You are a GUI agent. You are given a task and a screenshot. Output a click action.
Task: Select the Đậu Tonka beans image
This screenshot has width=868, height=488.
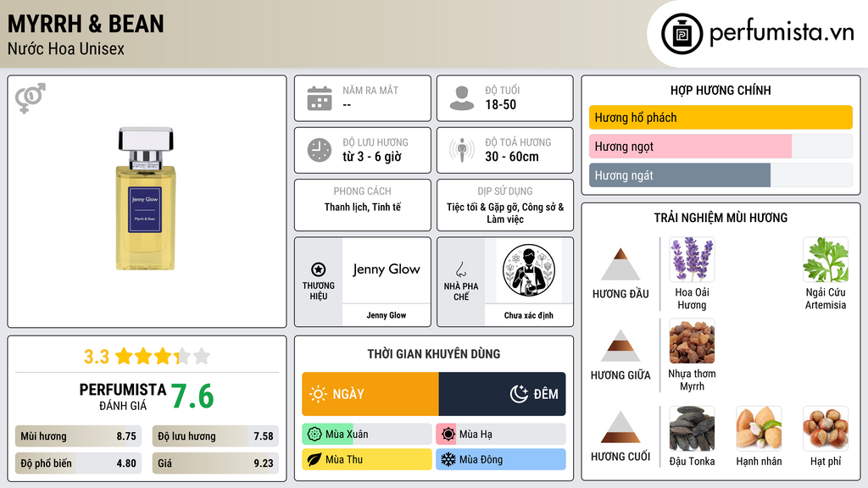[692, 428]
